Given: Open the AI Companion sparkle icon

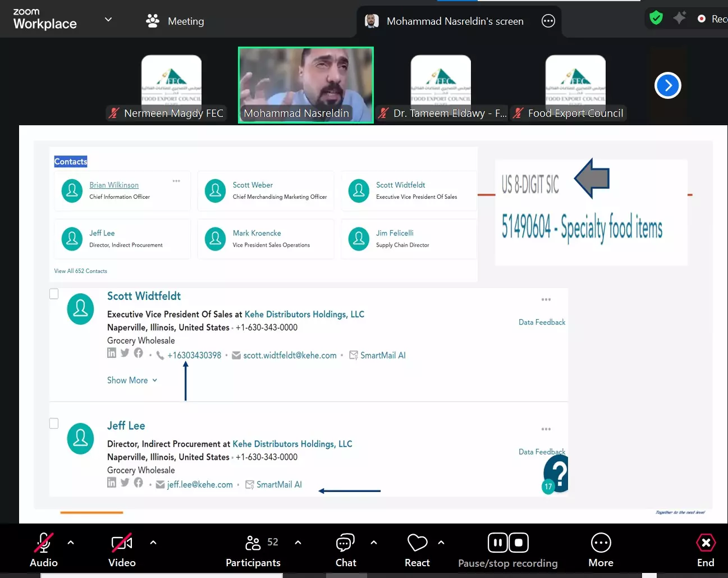Looking at the screenshot, I should click(679, 18).
